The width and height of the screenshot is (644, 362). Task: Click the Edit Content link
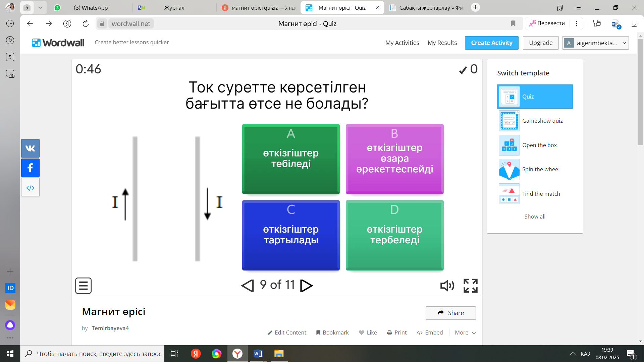click(287, 333)
